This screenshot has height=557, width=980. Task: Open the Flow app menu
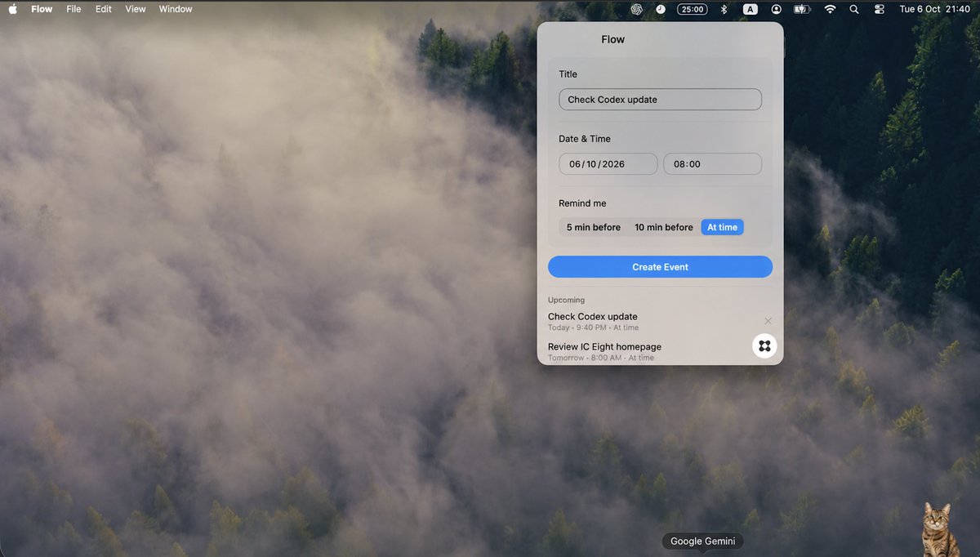click(x=42, y=9)
